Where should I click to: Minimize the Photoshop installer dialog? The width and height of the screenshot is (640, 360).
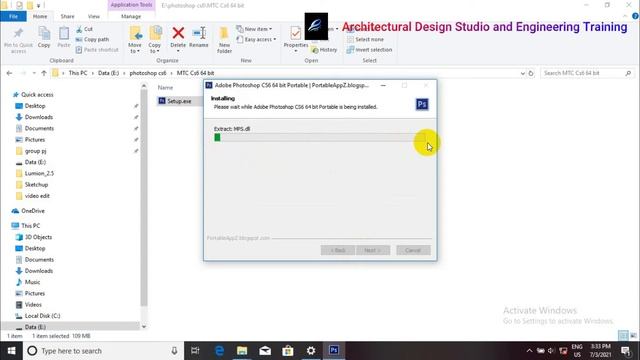point(383,85)
